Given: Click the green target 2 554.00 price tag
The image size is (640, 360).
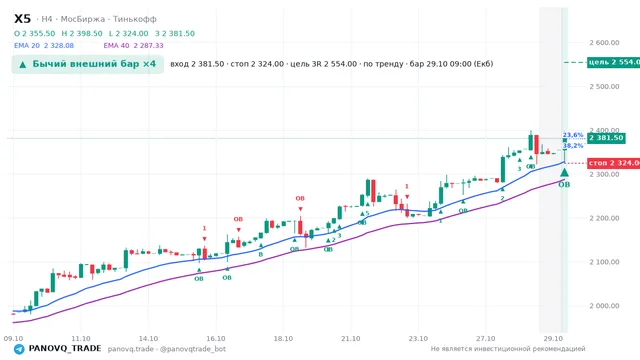Looking at the screenshot, I should tap(613, 62).
